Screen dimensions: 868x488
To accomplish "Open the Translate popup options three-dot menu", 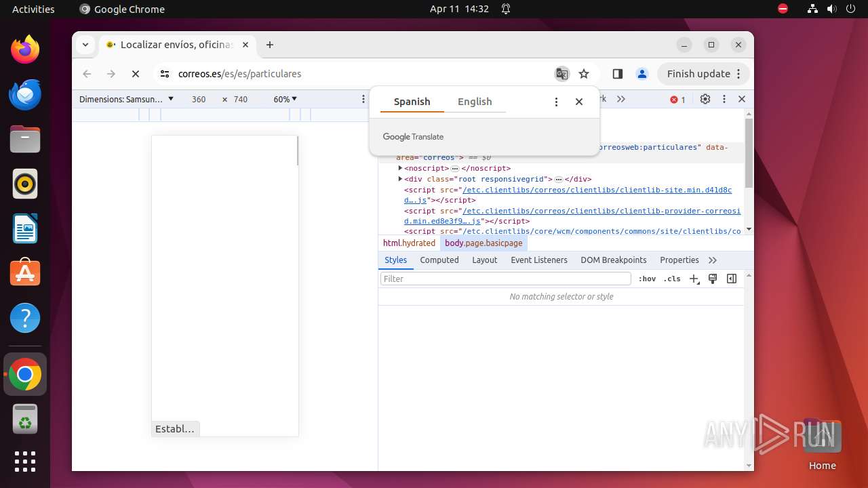I will pyautogui.click(x=556, y=102).
